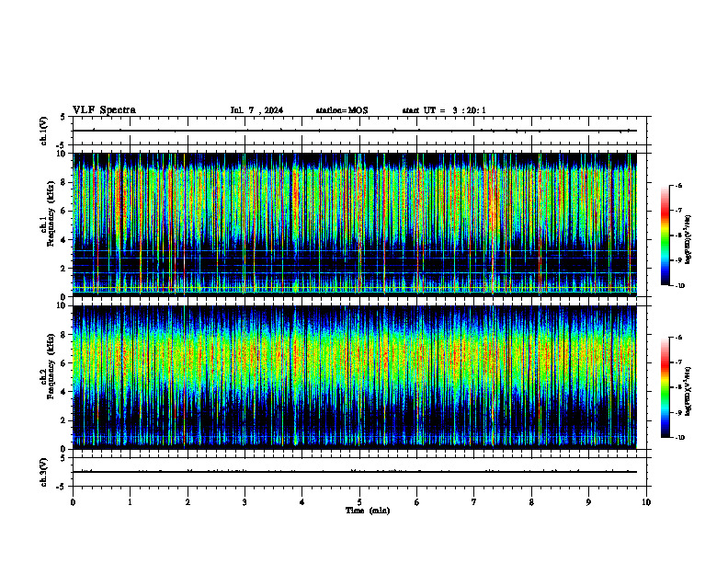Click ch.2 frequency axis tick "4"

coord(64,392)
